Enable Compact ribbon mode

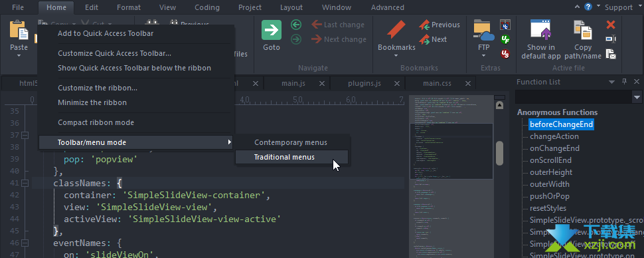(x=136, y=122)
